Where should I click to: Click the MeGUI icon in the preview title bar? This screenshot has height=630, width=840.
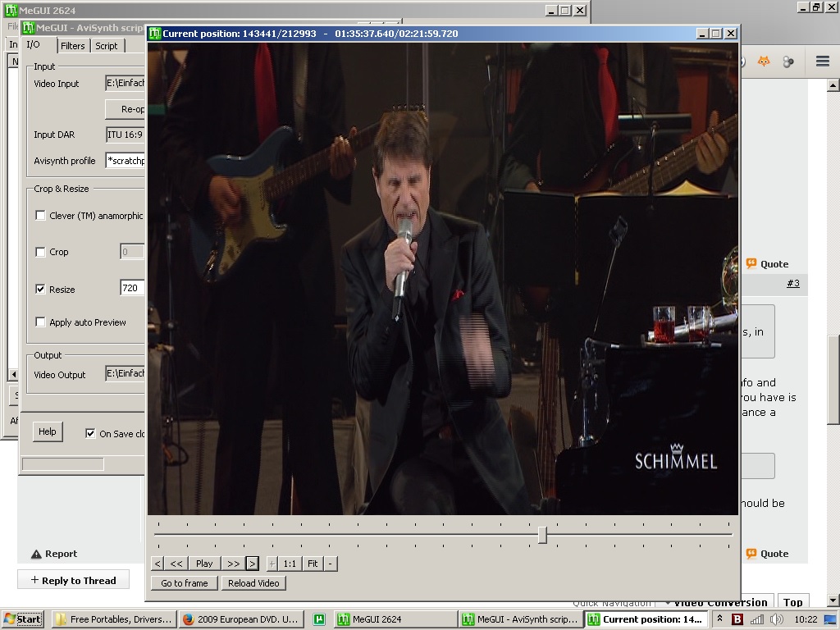tap(155, 33)
